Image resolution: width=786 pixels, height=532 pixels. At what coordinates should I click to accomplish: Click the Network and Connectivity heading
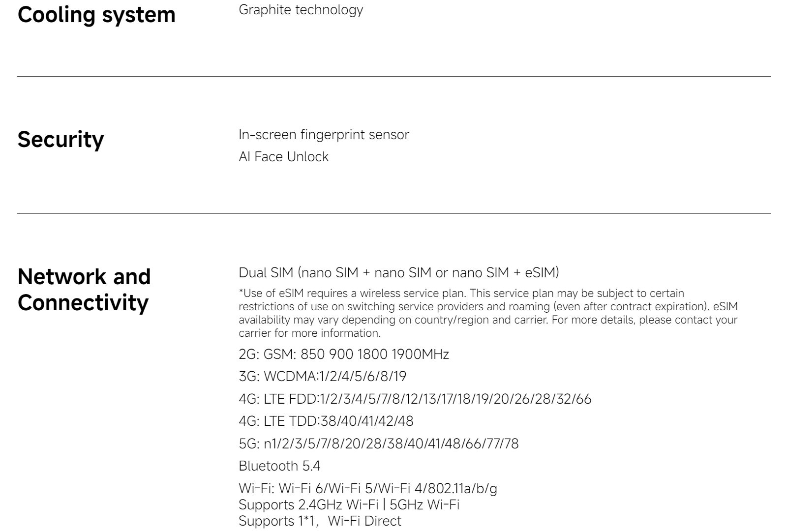click(x=84, y=290)
